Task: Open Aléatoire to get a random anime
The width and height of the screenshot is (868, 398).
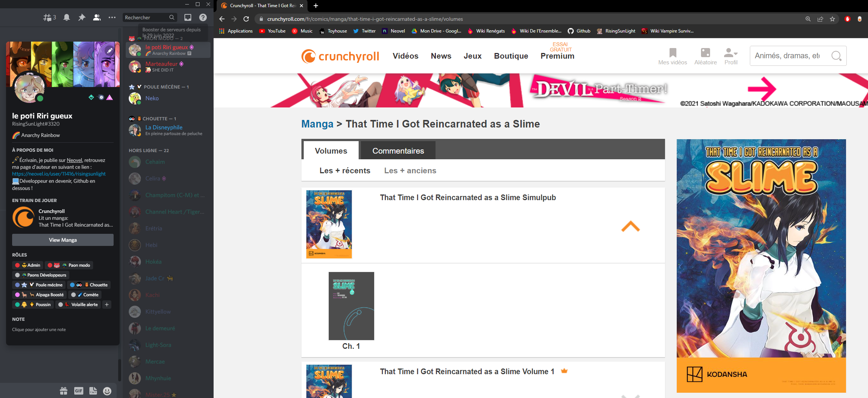Action: (x=705, y=53)
